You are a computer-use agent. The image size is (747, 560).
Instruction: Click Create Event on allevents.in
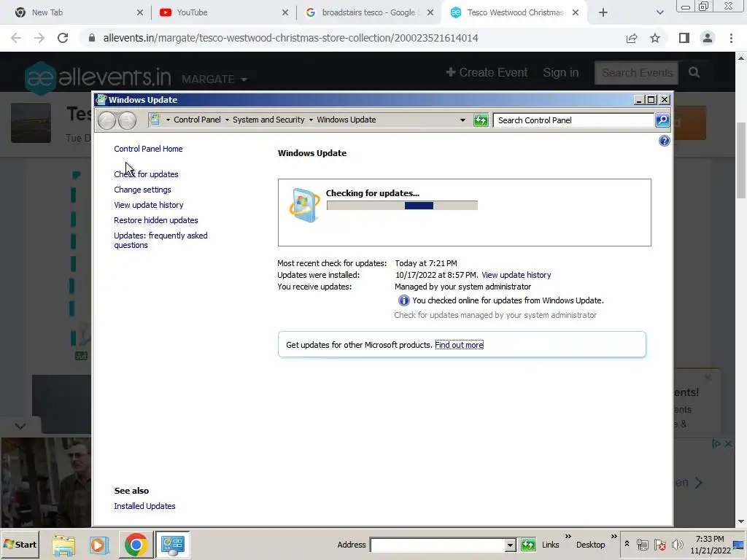(x=487, y=72)
